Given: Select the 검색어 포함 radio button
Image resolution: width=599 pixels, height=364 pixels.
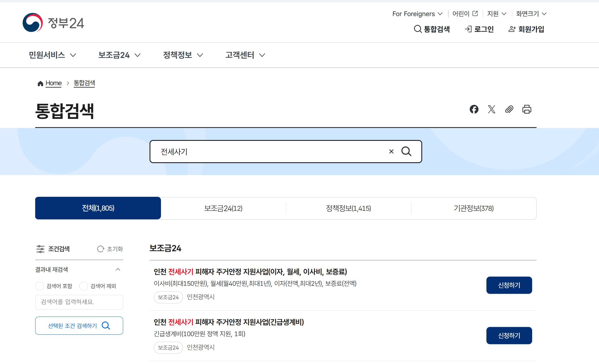Looking at the screenshot, I should tap(40, 286).
